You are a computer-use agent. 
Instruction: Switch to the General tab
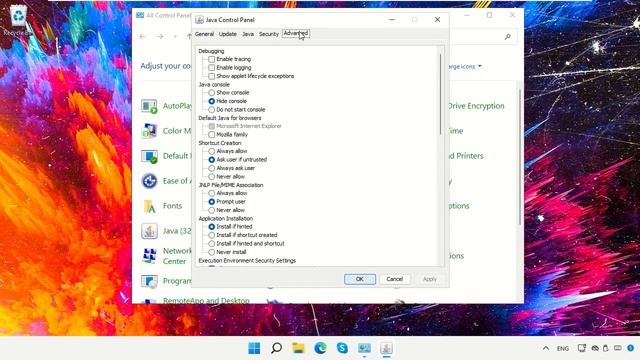click(x=204, y=34)
